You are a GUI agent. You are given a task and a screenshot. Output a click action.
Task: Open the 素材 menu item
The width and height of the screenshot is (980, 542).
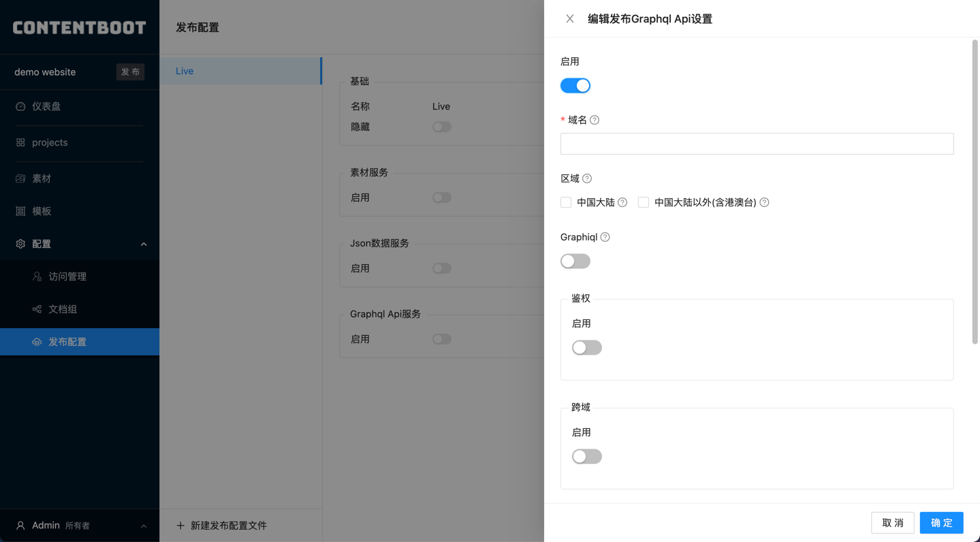pyautogui.click(x=80, y=178)
